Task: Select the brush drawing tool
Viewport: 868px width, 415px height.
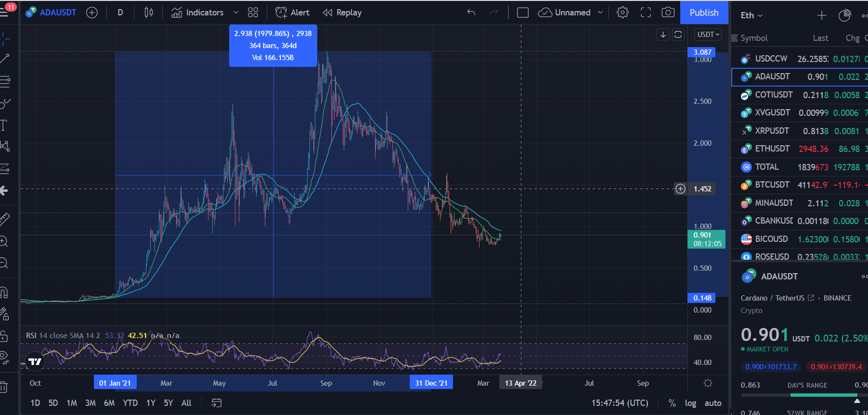Action: (x=5, y=103)
